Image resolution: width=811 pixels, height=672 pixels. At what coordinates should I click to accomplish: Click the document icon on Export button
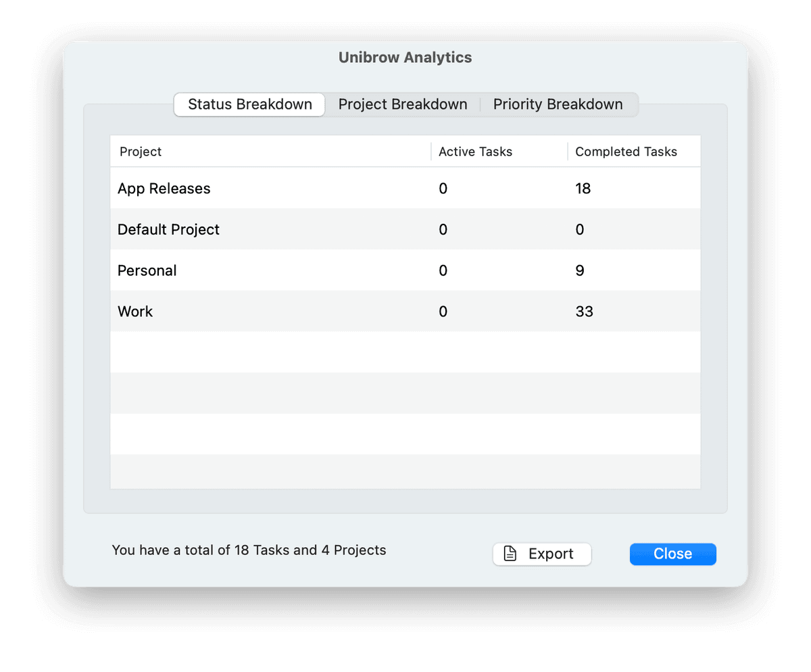point(511,554)
